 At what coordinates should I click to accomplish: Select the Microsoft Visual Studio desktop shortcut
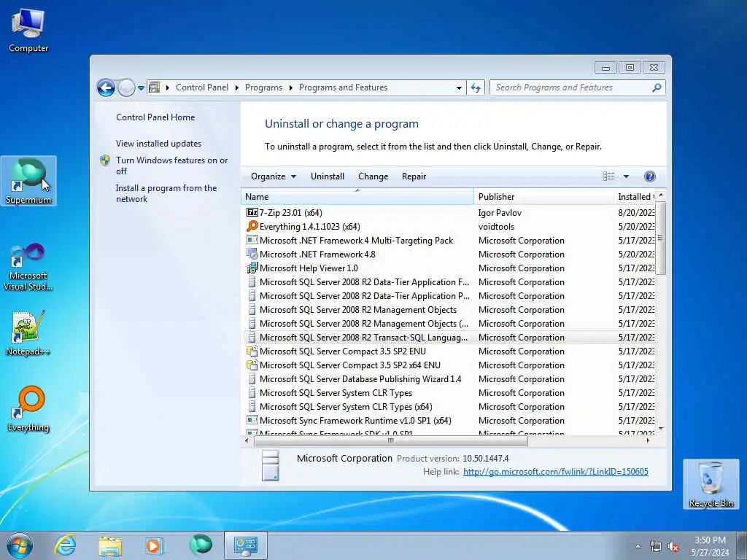[x=28, y=267]
